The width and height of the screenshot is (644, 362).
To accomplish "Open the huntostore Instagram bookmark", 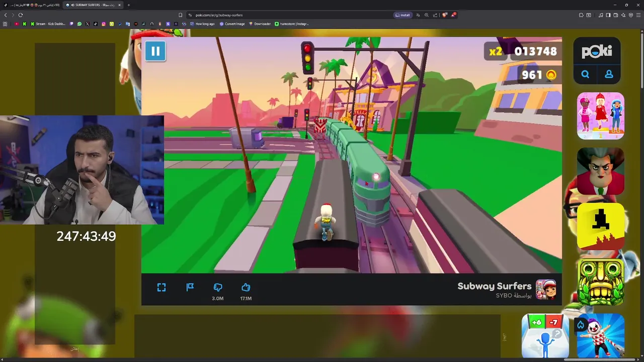I will coord(292,24).
